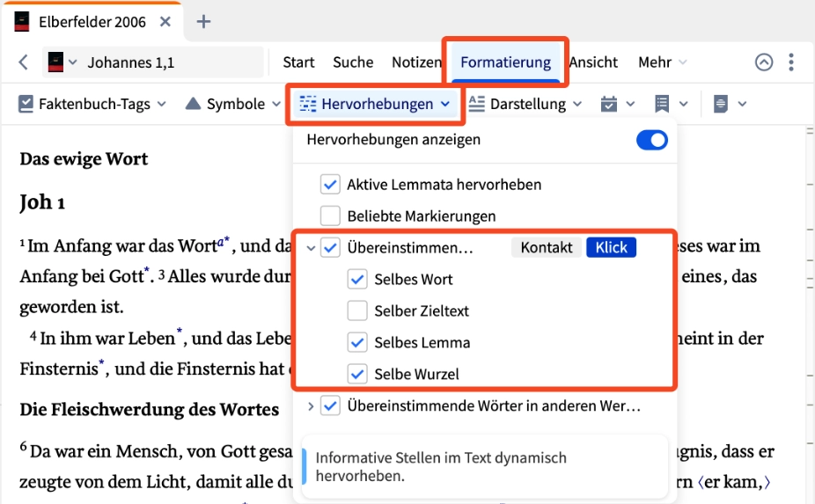Expand the Faktenbuch-Tags dropdown arrow

coord(162,104)
